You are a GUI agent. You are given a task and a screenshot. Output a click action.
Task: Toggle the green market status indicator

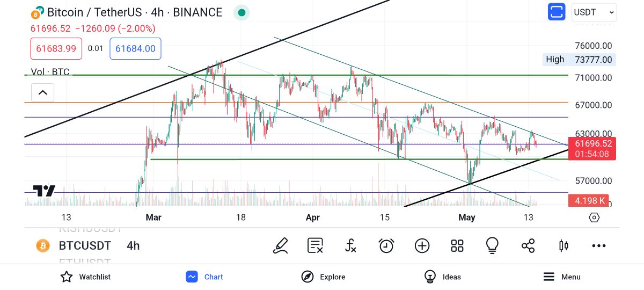coord(242,12)
